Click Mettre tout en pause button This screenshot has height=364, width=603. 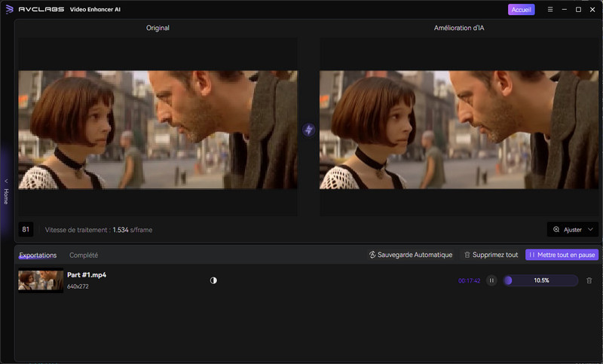coord(562,255)
